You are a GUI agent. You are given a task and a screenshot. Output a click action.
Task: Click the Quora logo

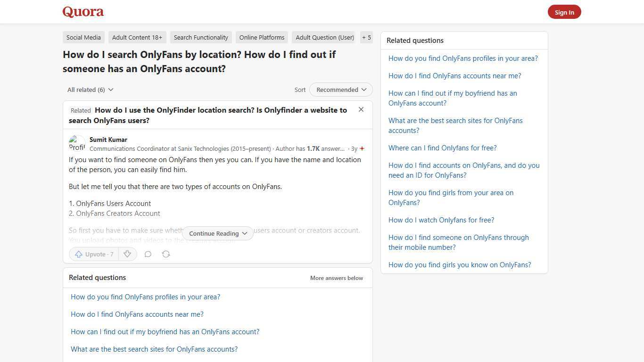tap(83, 12)
